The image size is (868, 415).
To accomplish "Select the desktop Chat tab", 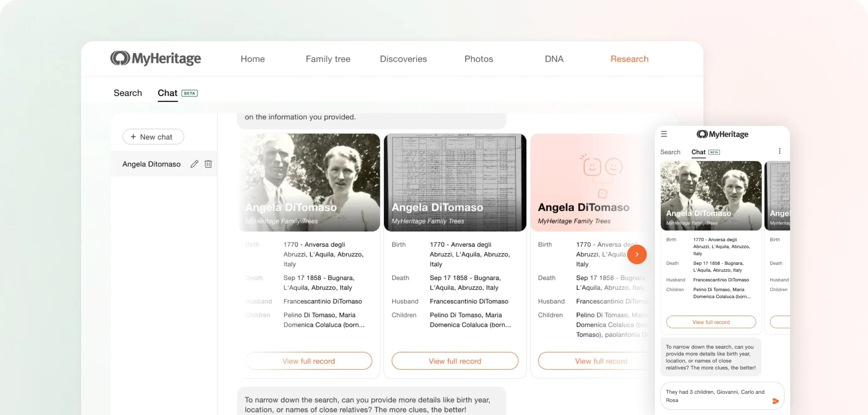I will point(168,93).
